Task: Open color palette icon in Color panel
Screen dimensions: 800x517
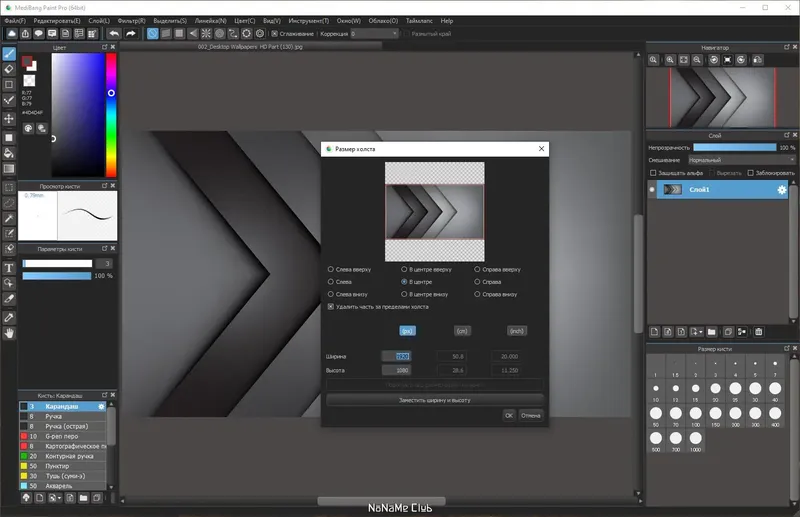Action: coord(29,128)
